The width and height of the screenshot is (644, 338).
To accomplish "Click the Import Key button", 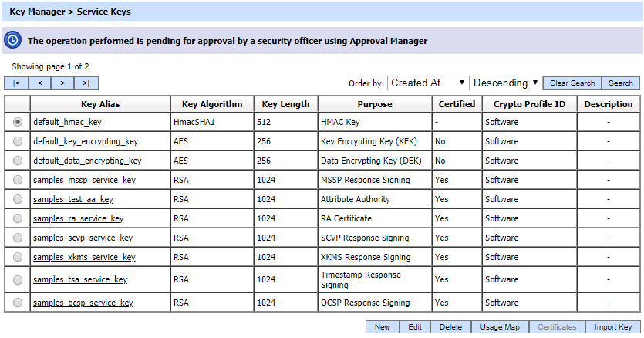I will (x=613, y=327).
